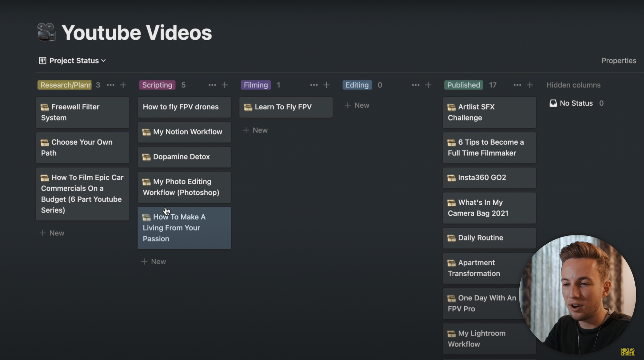Add a card via Editing header plus icon

tap(428, 85)
